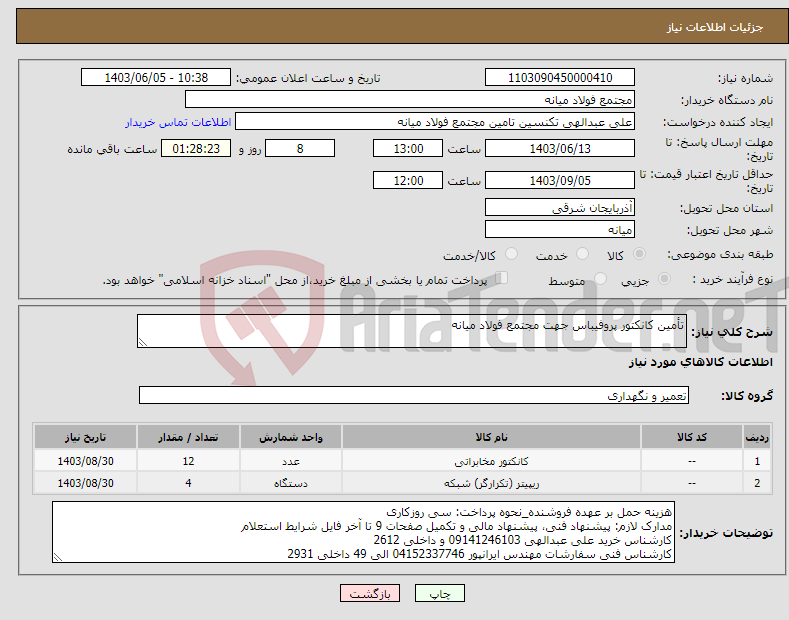Click the بازگشت (back) button
789x620 pixels.
[370, 594]
